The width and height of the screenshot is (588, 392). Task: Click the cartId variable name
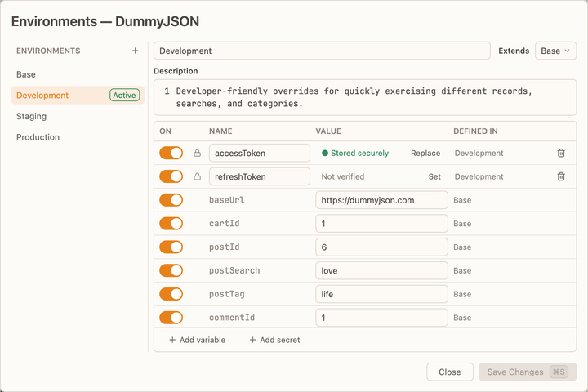coord(225,224)
